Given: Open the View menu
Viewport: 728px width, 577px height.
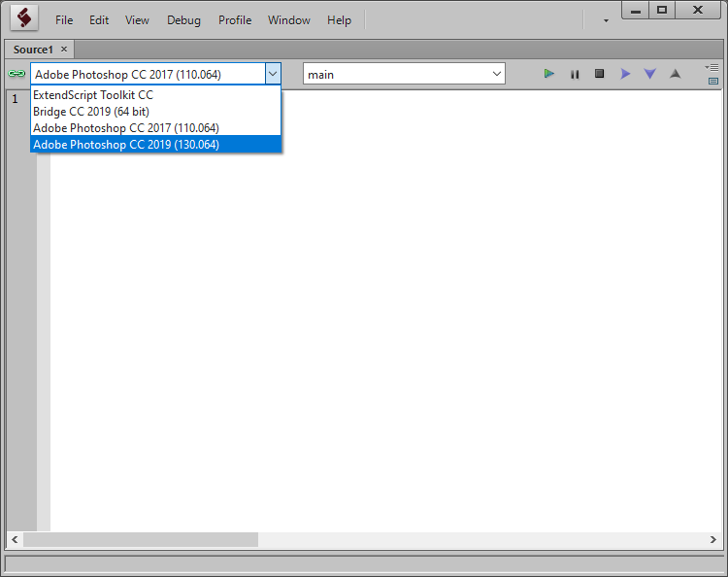Looking at the screenshot, I should click(137, 20).
